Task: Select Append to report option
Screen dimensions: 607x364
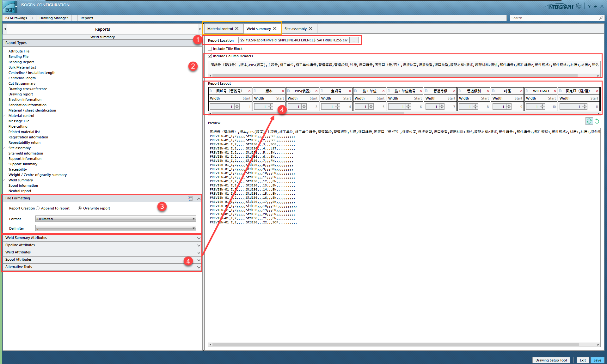Action: (38, 208)
